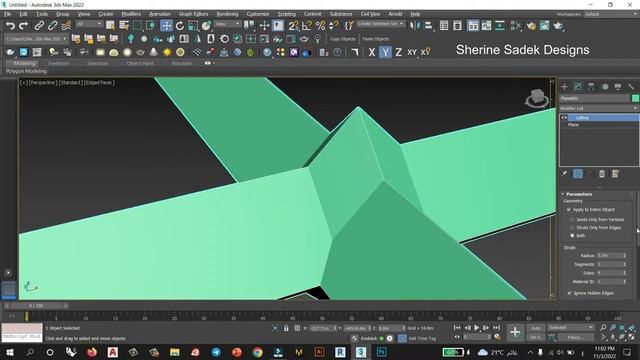Image resolution: width=640 pixels, height=360 pixels.
Task: Activate the Select and Uniform Scale tool
Action: click(x=193, y=26)
